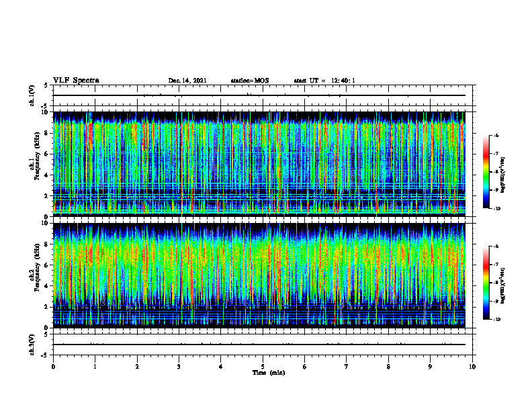
Task: Click the "-6" tick on ch.1 colorbar
Action: pos(496,136)
